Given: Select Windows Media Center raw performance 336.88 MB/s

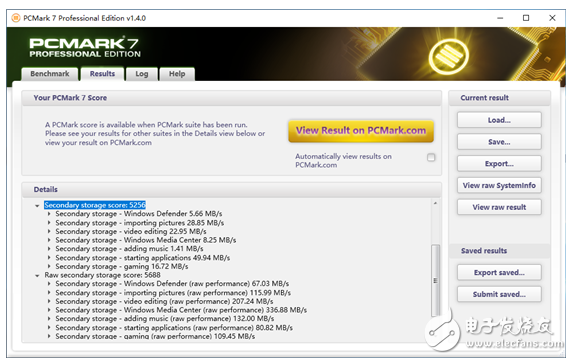Looking at the screenshot, I should [x=181, y=310].
